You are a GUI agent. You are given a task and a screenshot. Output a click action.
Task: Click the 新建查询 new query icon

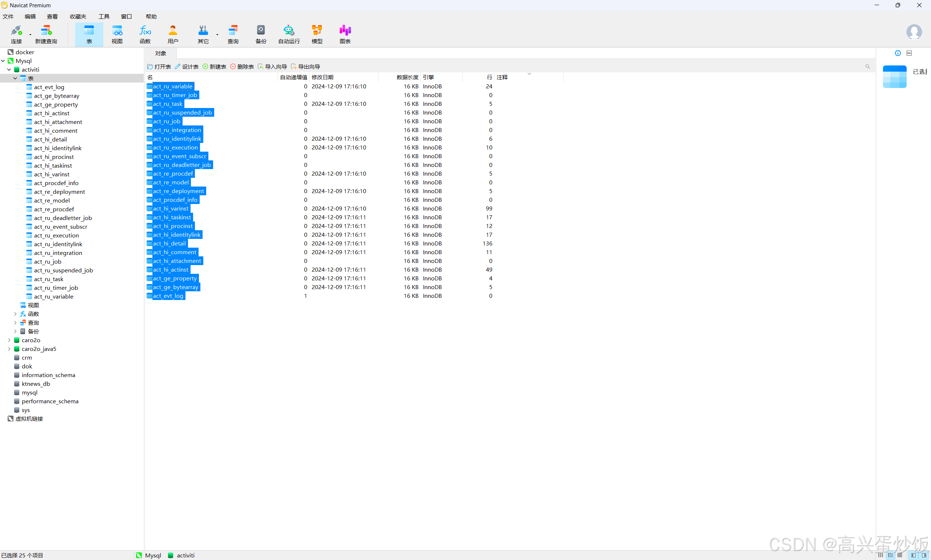click(x=46, y=34)
